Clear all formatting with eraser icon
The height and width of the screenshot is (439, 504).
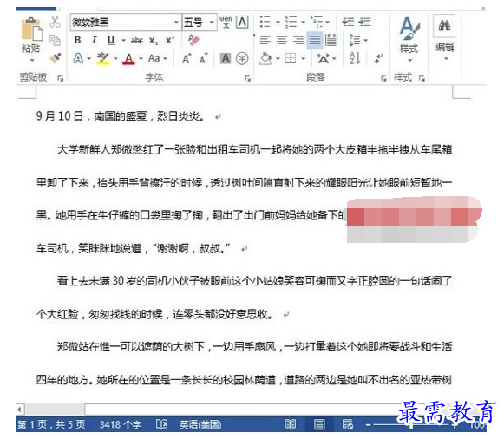pos(193,40)
